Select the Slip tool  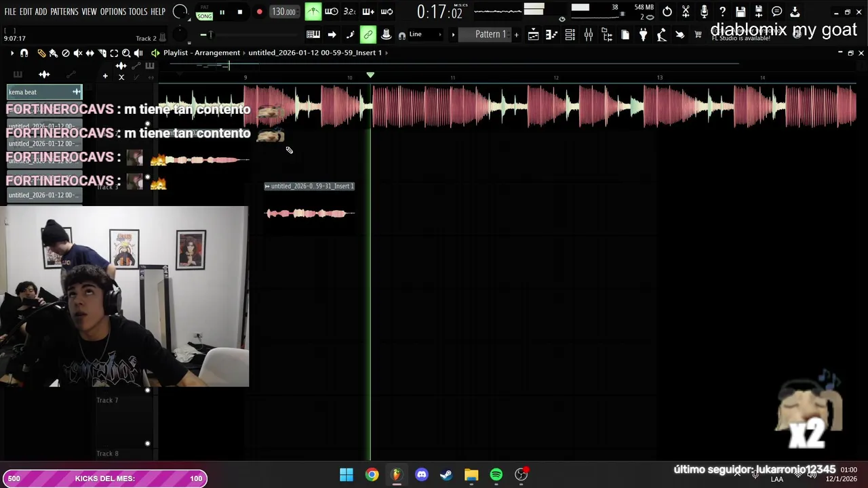coord(90,53)
